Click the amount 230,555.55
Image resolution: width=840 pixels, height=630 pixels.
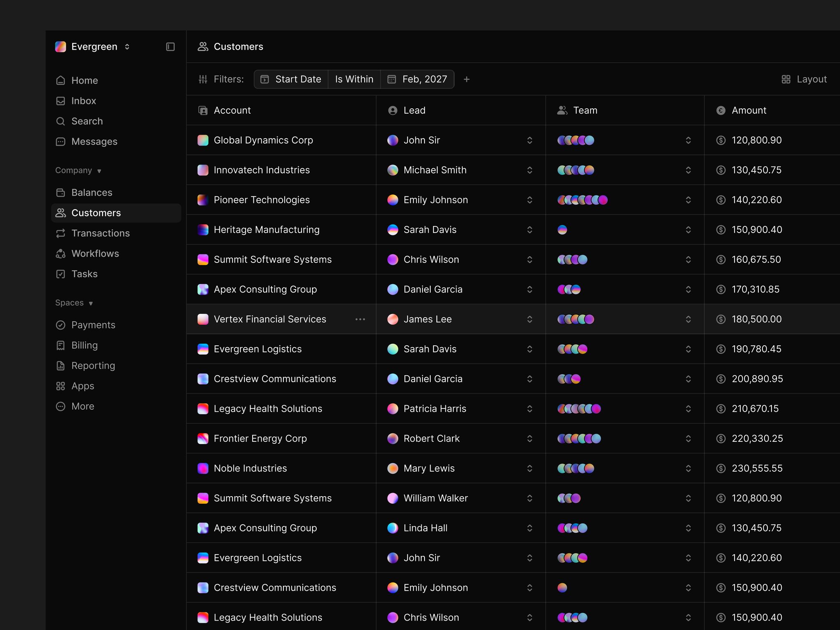[x=757, y=468]
